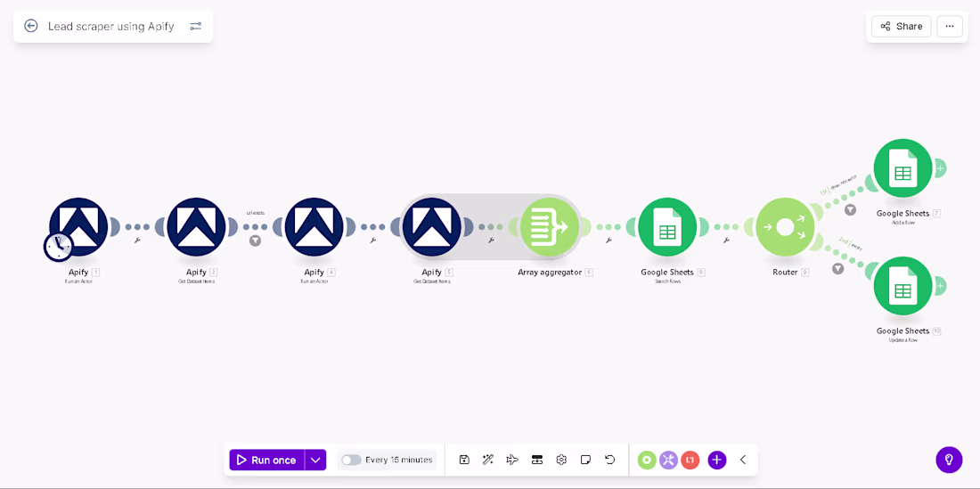This screenshot has height=489, width=980.
Task: Open the green Flow control tools icon
Action: click(647, 460)
